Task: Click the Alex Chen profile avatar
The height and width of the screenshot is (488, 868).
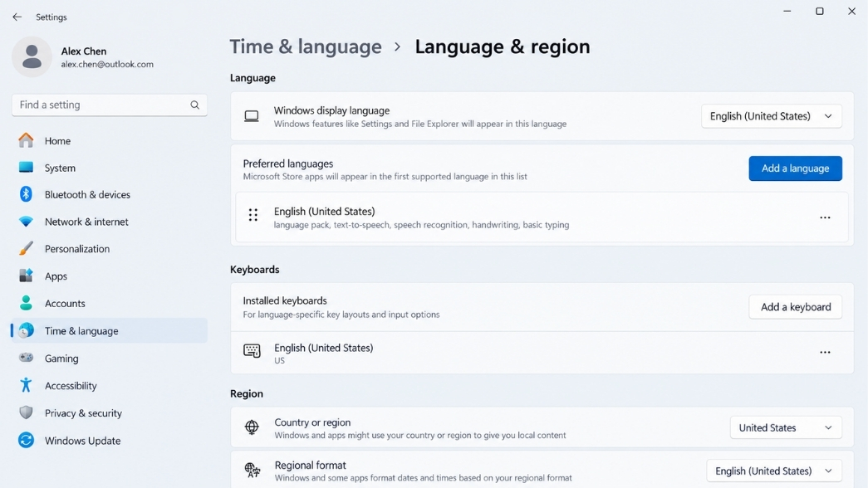Action: tap(32, 56)
